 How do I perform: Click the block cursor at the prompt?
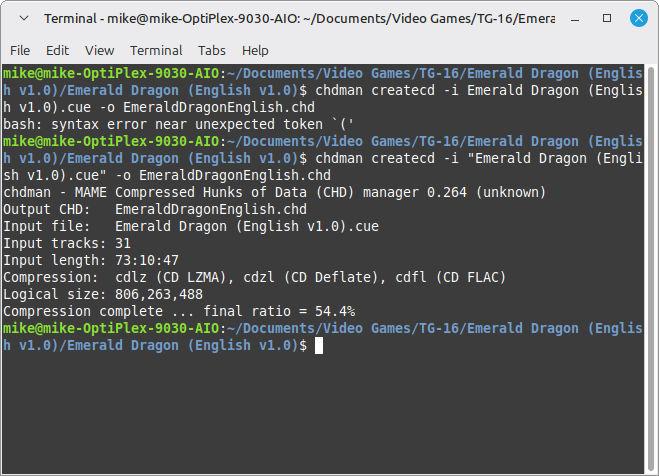pyautogui.click(x=319, y=345)
